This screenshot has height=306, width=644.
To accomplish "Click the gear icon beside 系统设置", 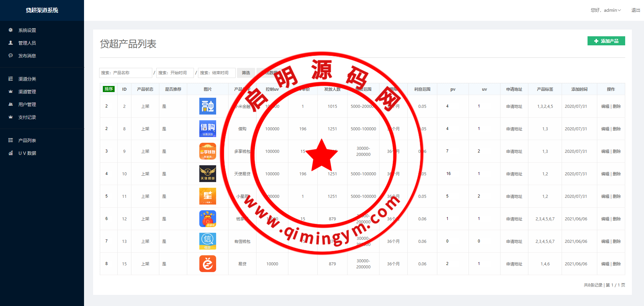I will 11,30.
